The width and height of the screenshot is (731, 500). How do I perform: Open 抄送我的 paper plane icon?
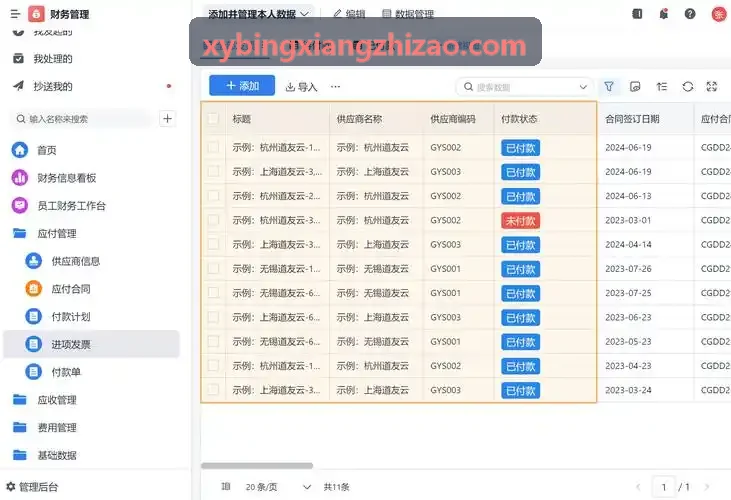[x=18, y=86]
